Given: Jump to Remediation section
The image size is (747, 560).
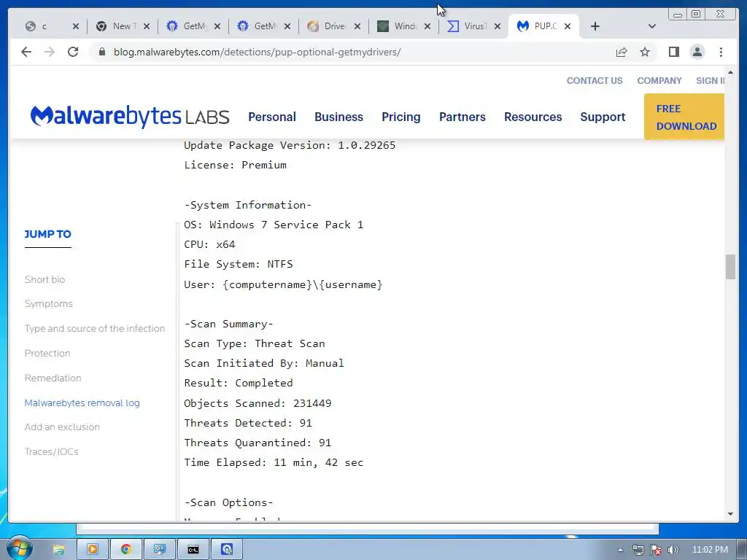Looking at the screenshot, I should tap(53, 378).
